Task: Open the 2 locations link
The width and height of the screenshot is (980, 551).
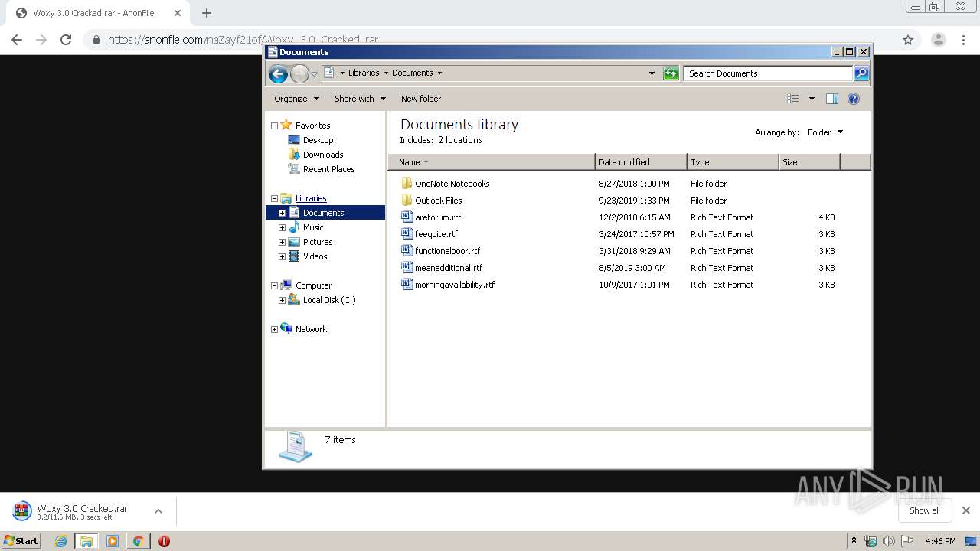Action: point(460,140)
